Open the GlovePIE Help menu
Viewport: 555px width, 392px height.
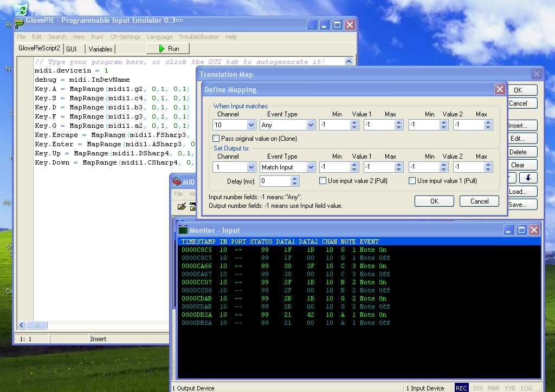click(231, 37)
